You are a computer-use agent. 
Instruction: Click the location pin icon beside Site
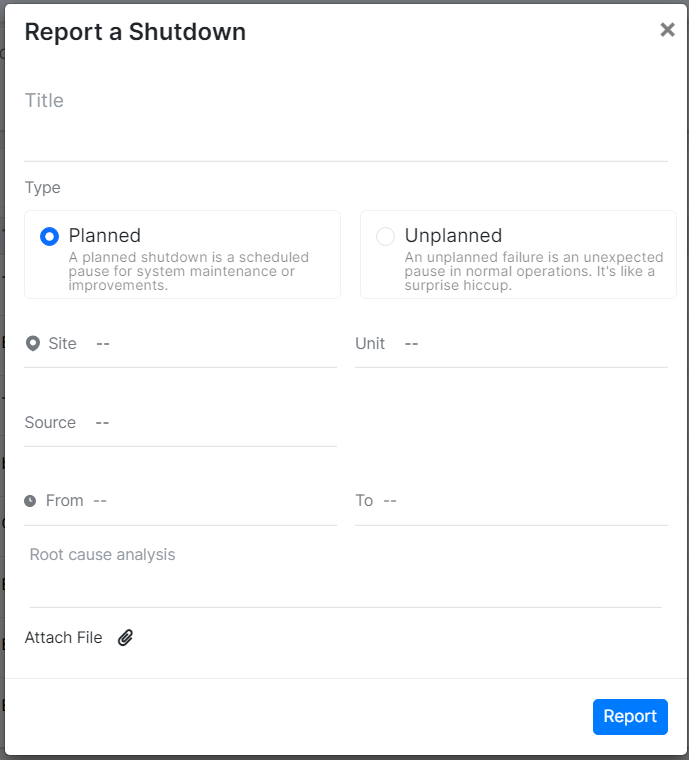click(32, 343)
